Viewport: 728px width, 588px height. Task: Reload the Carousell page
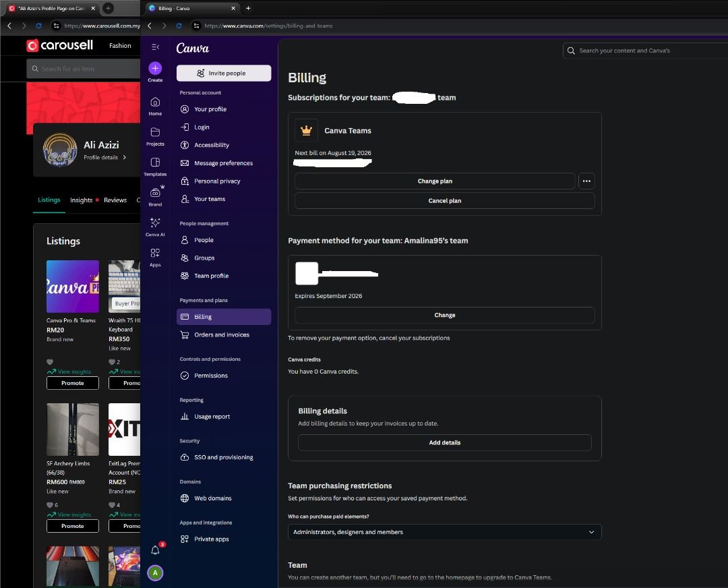(x=38, y=26)
